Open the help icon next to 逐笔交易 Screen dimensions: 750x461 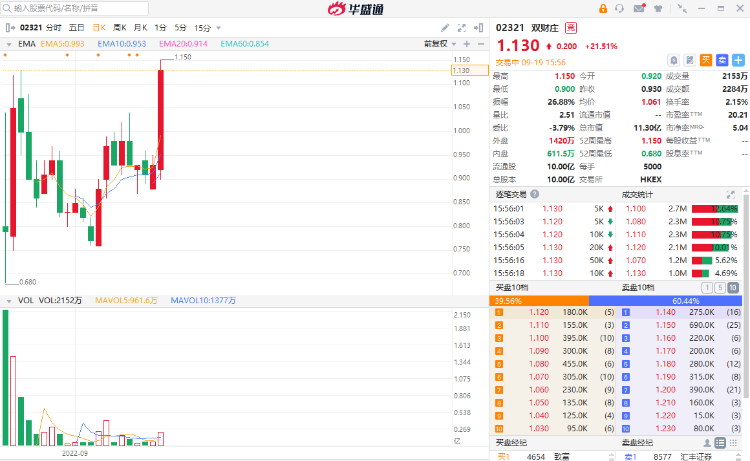pyautogui.click(x=535, y=194)
